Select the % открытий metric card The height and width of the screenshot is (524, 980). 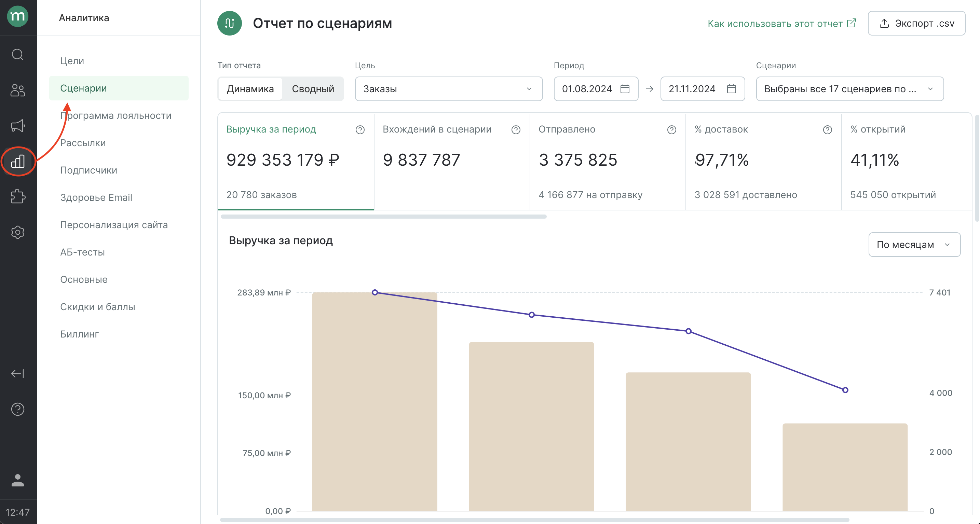pos(907,162)
